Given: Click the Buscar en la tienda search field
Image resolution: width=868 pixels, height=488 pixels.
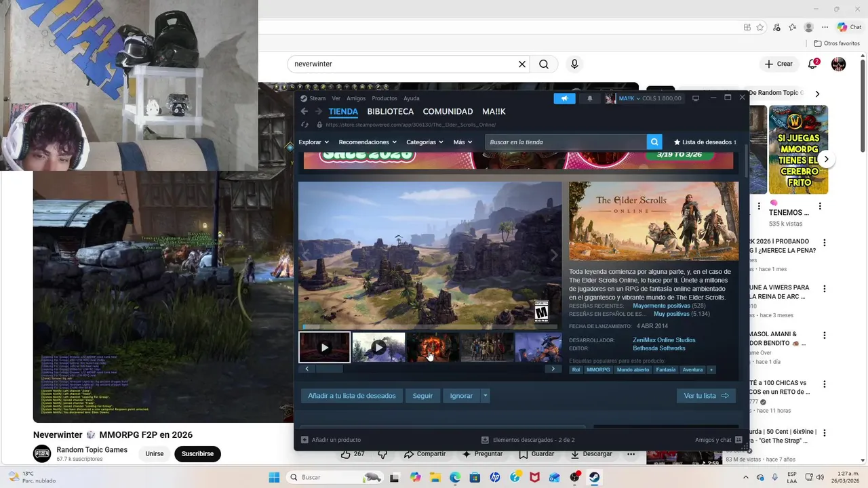Looking at the screenshot, I should [566, 142].
